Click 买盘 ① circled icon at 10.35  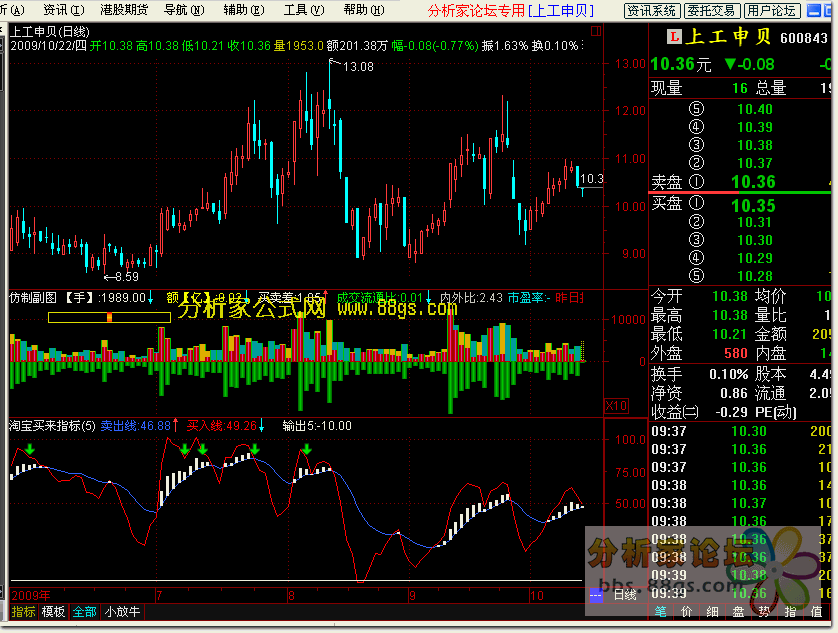(x=696, y=203)
